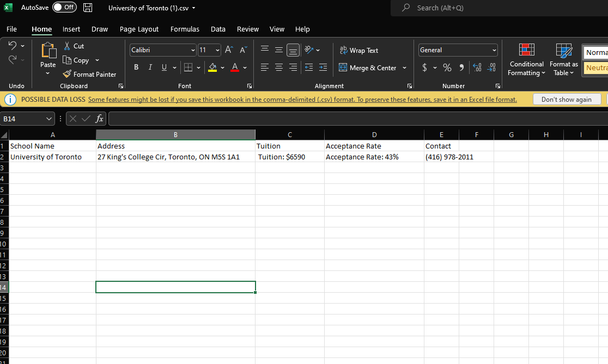Click Increase Font Size icon
Viewport: 608px width, 364px height.
pyautogui.click(x=229, y=50)
